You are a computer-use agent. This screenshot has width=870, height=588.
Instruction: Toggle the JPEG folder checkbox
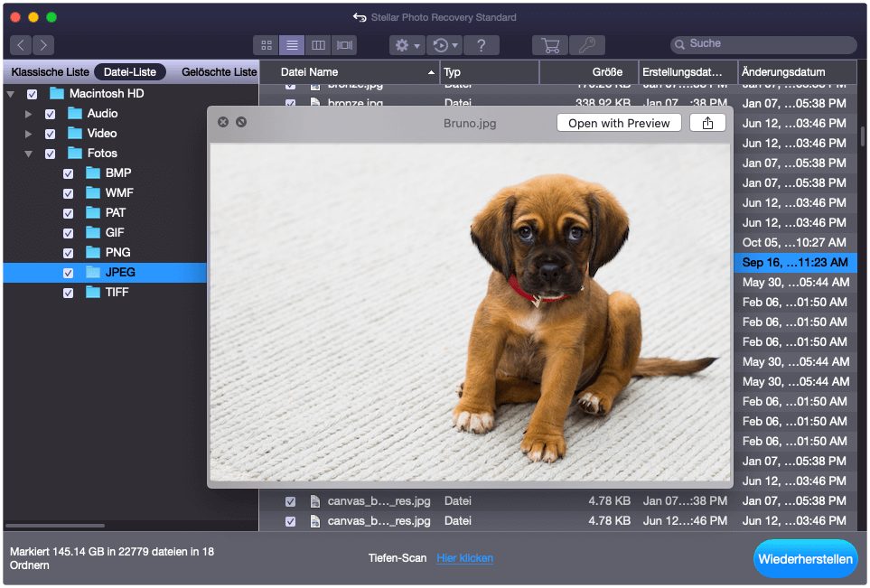69,273
